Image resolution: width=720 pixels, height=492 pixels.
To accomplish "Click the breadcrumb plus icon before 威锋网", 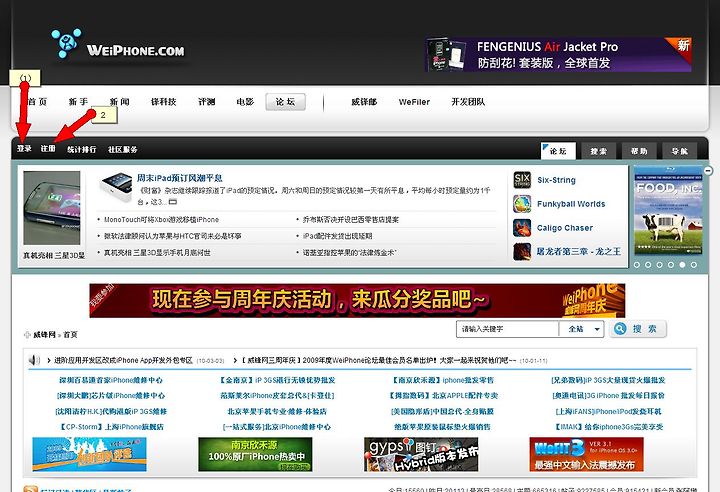I will (x=27, y=335).
